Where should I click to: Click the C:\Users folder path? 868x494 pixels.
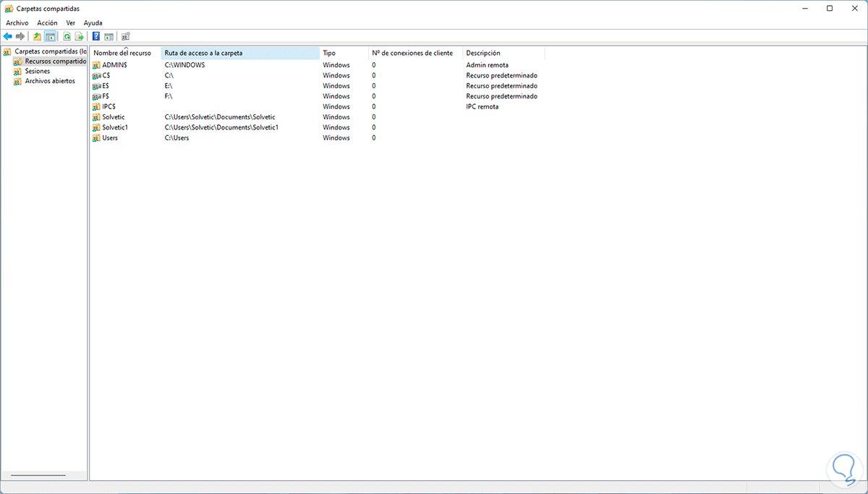[x=176, y=138]
